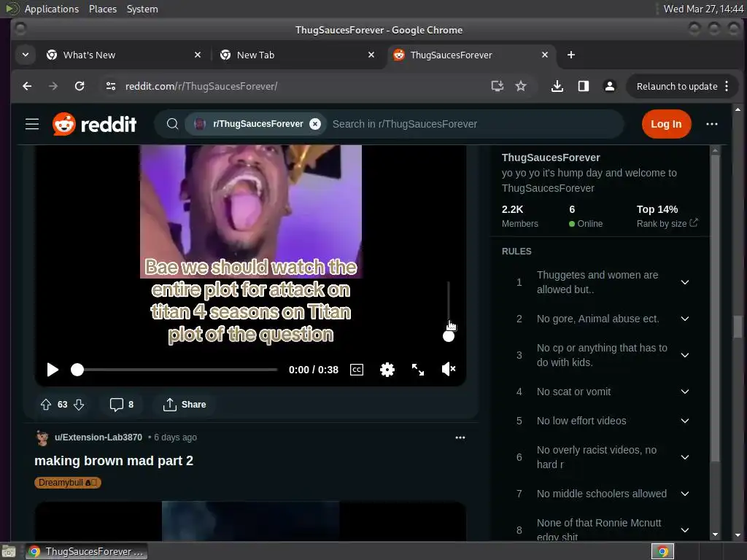Toggle the Chrome side panel
The height and width of the screenshot is (560, 747).
tap(583, 86)
